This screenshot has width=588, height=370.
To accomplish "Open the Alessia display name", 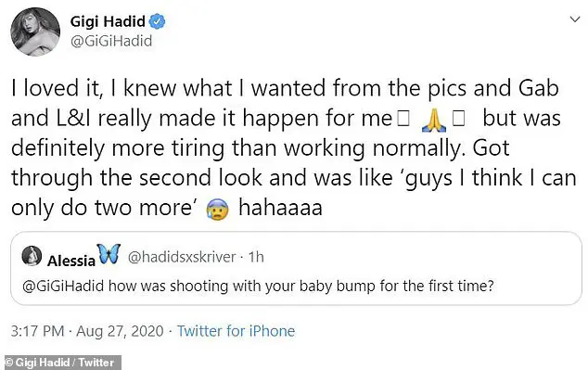I will (x=71, y=261).
